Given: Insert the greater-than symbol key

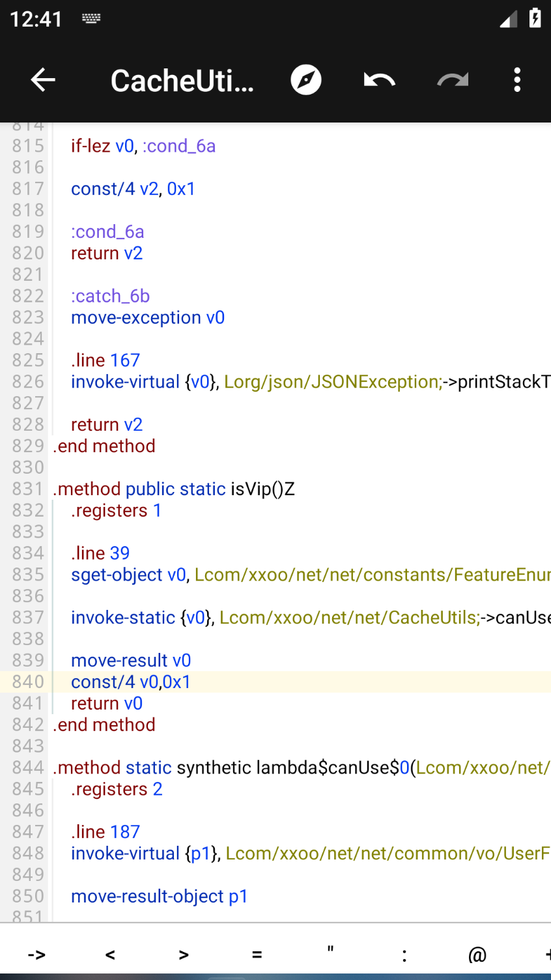Looking at the screenshot, I should pos(184,955).
